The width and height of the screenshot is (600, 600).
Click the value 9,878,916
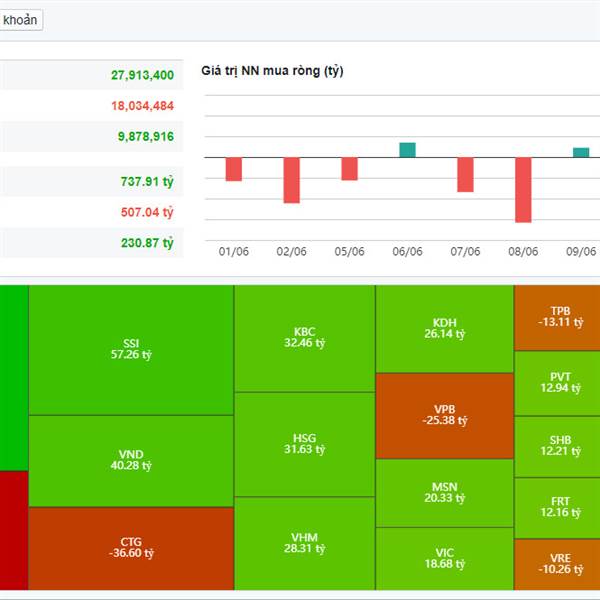pos(146,136)
